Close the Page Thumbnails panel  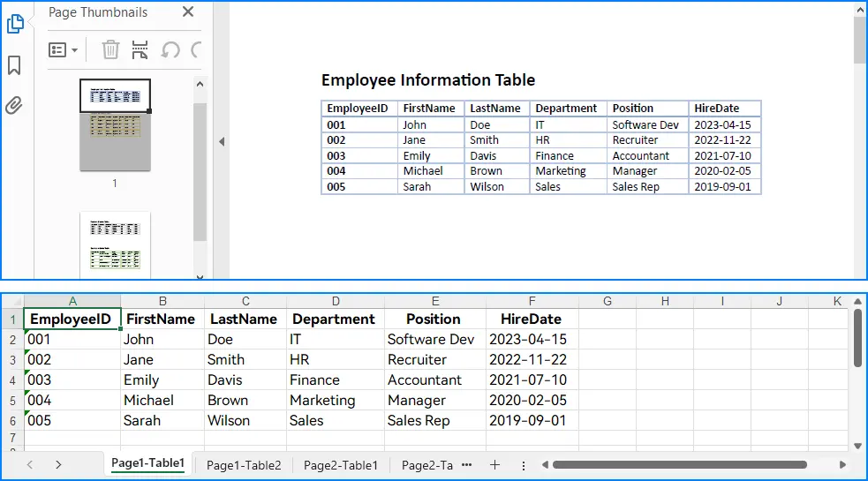(x=188, y=11)
